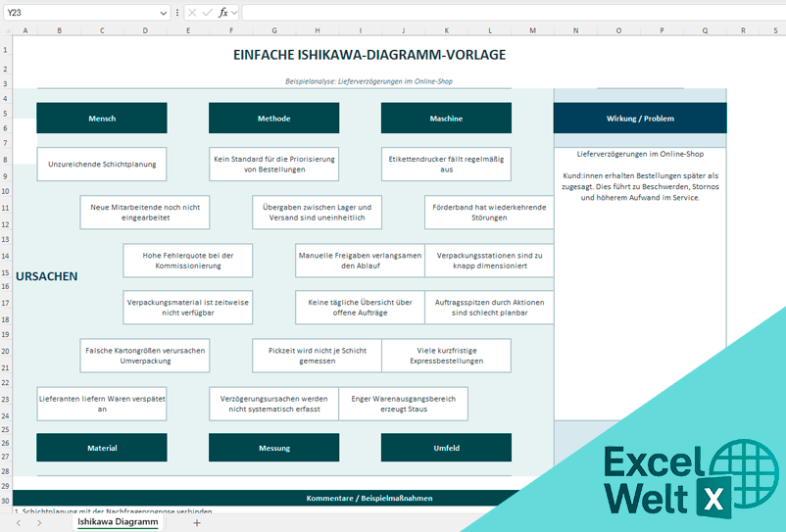This screenshot has height=532, width=786.
Task: Click the Wirkung / Problem header
Action: 640,119
